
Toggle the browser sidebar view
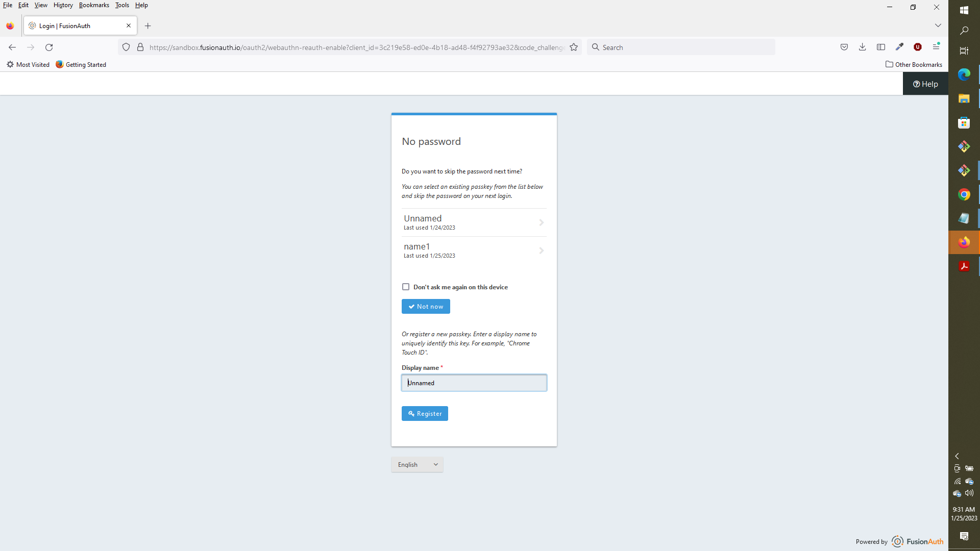(881, 47)
